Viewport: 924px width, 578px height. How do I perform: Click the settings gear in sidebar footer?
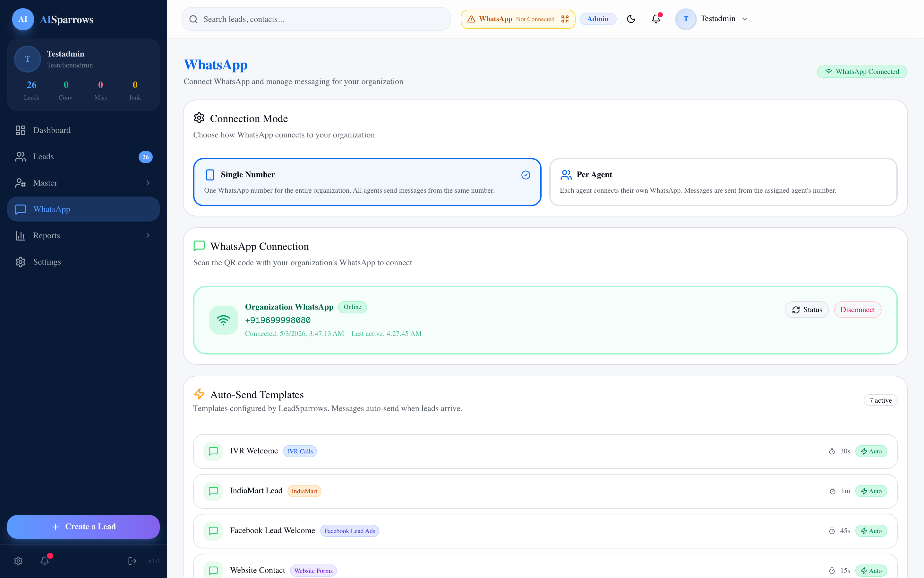18,561
